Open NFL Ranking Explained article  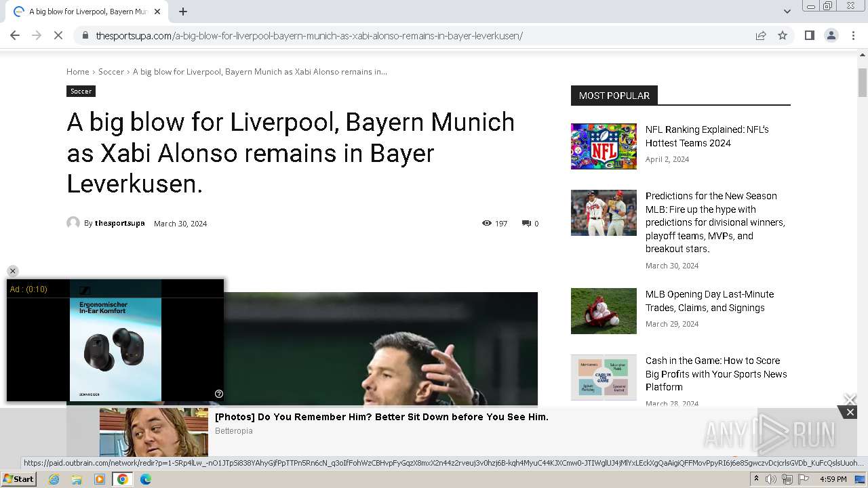pyautogui.click(x=707, y=136)
